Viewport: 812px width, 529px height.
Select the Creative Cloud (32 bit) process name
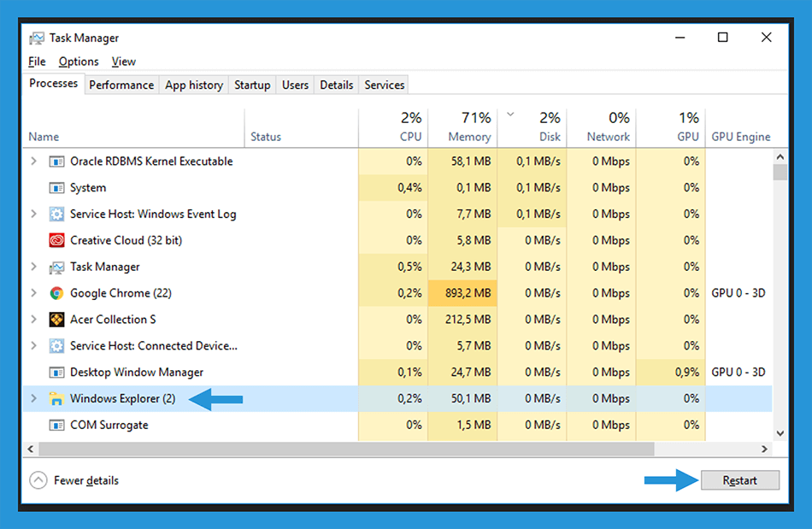click(127, 240)
